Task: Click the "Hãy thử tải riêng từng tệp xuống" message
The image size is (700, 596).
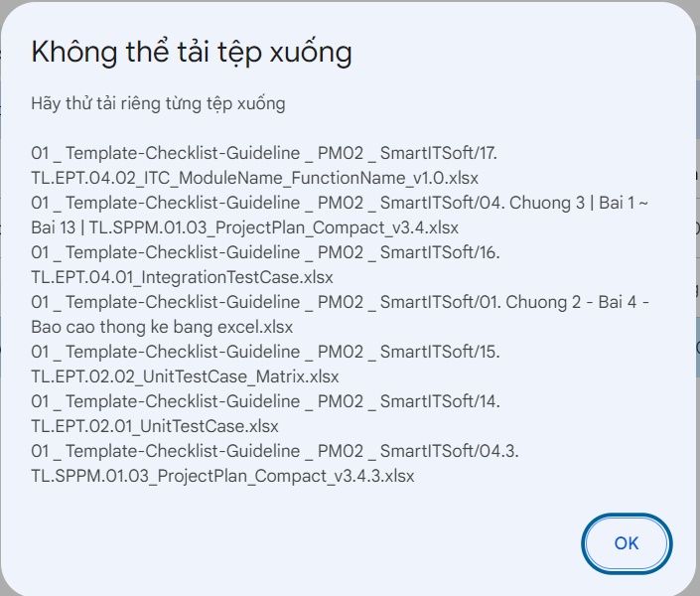Action: pos(158,103)
